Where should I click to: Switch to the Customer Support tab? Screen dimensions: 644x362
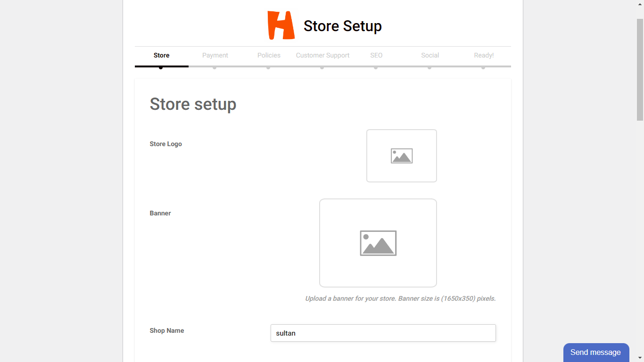click(x=322, y=56)
